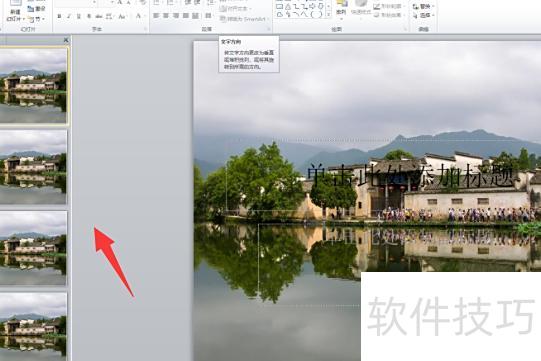This screenshot has height=361, width=541.
Task: Close the slide thumbnail pane
Action: (x=66, y=40)
